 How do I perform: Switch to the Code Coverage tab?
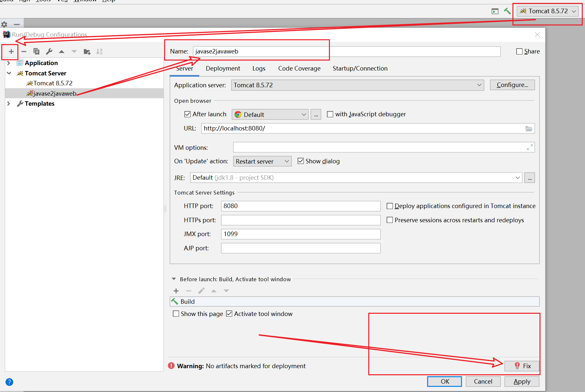[x=299, y=69]
